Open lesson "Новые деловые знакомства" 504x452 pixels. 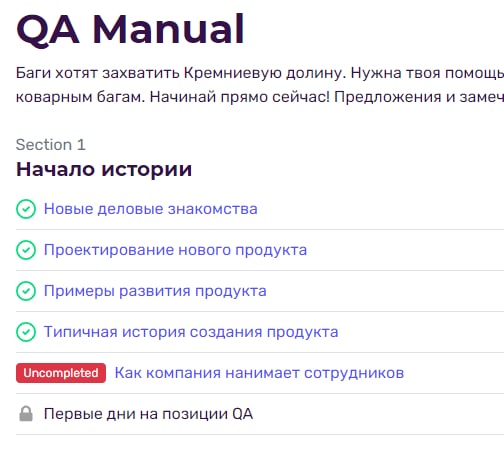151,209
